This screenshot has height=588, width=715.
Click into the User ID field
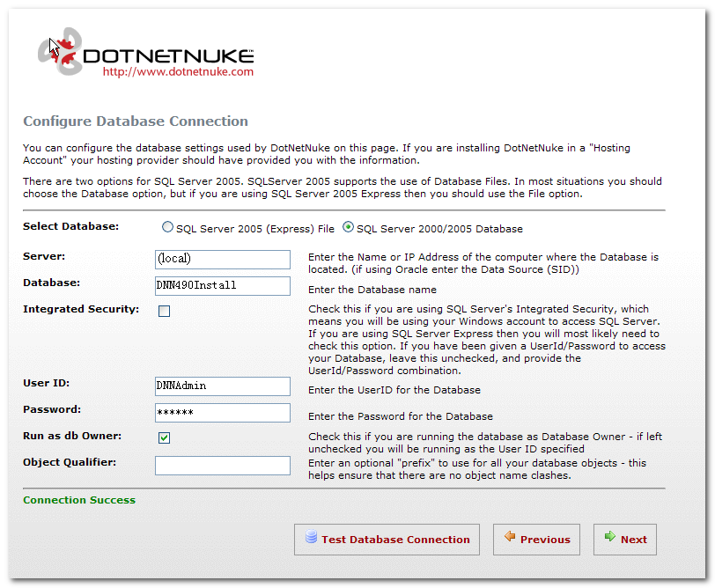[223, 386]
